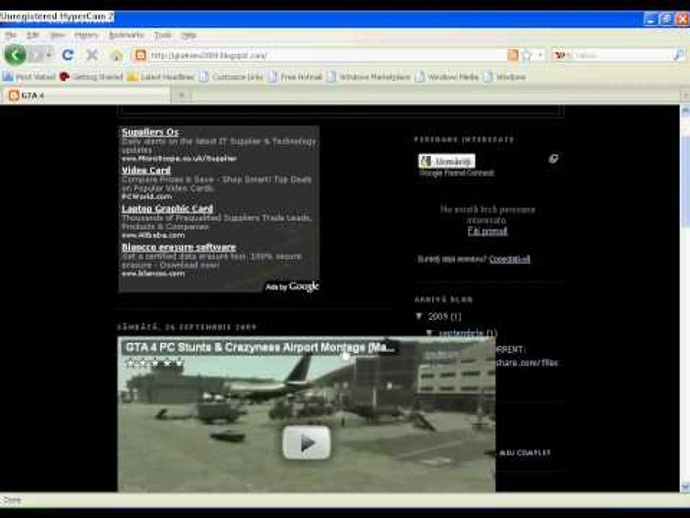Click the Forward navigation arrow
The width and height of the screenshot is (690, 518).
click(37, 55)
